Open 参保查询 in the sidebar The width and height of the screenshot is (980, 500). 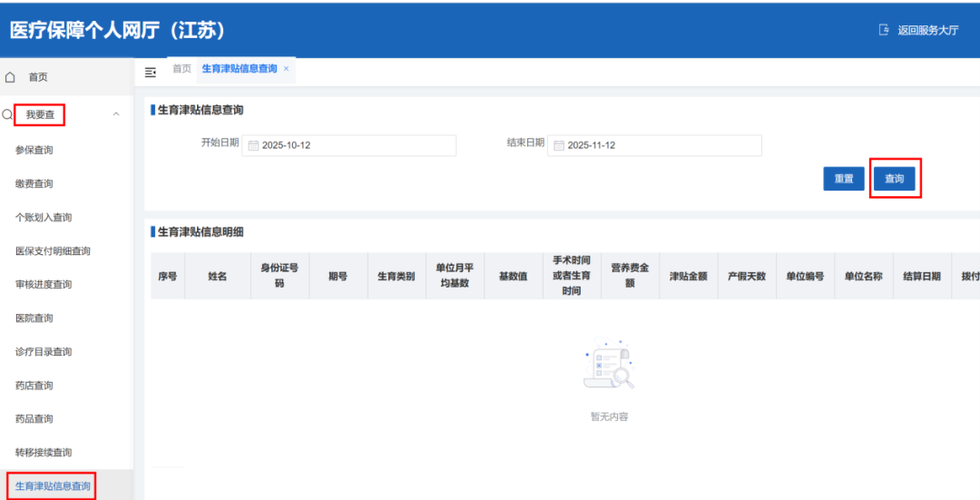34,150
